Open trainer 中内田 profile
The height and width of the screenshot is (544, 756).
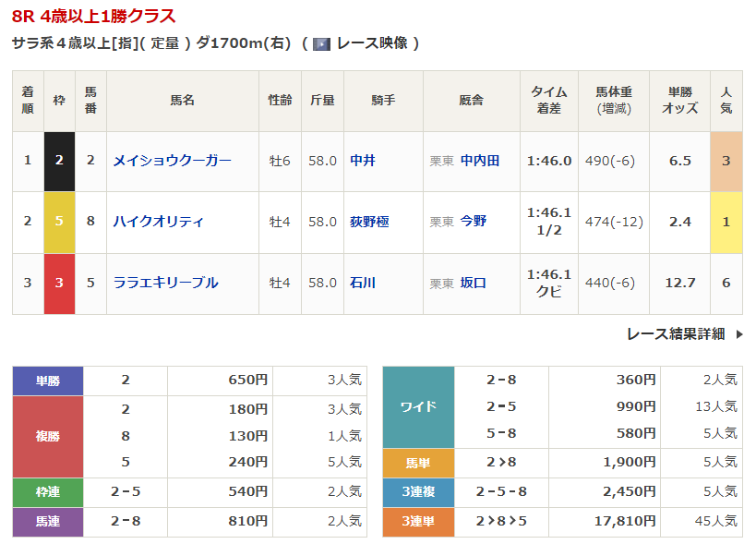point(480,161)
